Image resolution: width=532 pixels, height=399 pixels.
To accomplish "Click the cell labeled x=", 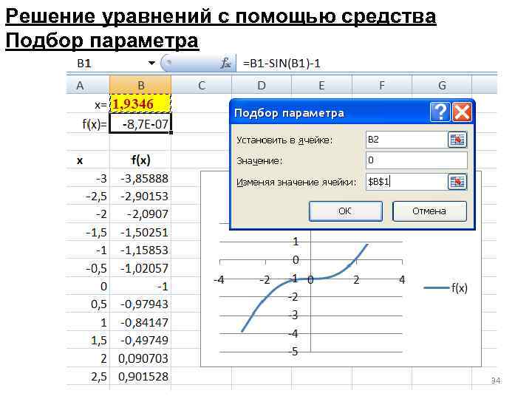I will [88, 104].
